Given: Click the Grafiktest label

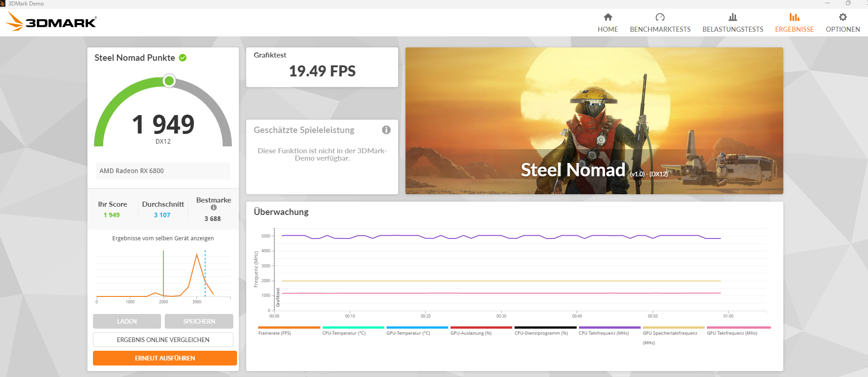Looking at the screenshot, I should click(x=270, y=55).
